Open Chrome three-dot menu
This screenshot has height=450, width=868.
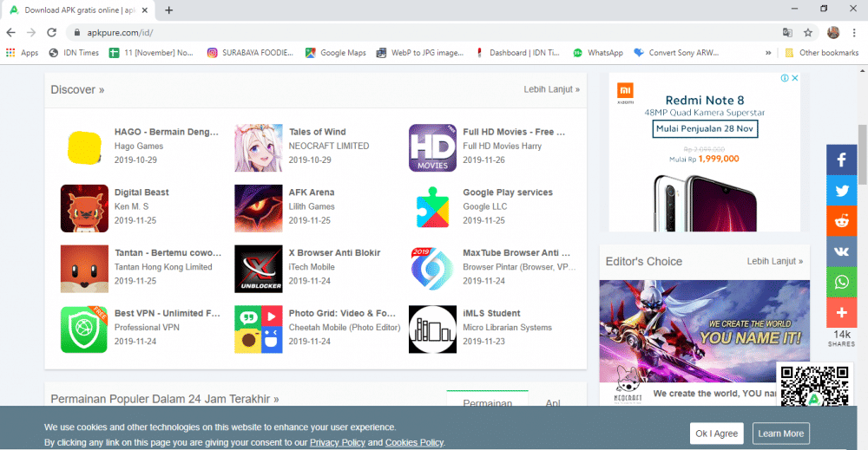855,32
